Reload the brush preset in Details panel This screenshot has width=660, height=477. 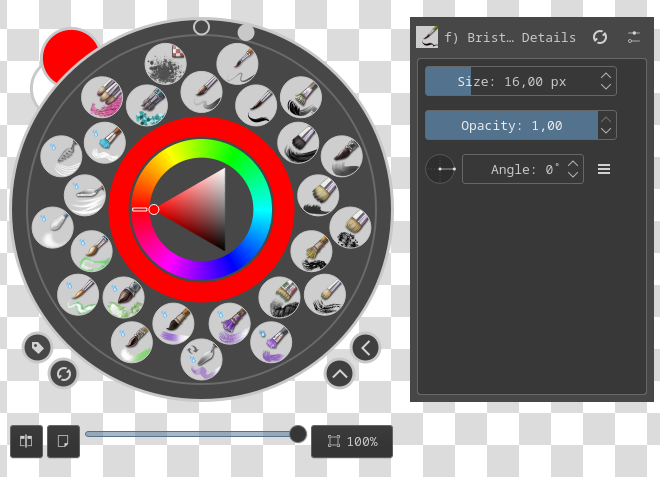(x=600, y=37)
